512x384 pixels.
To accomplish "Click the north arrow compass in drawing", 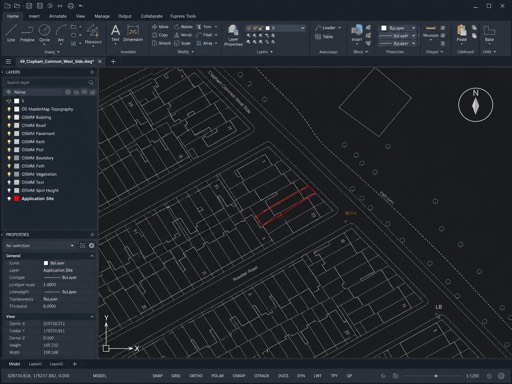I will point(475,105).
